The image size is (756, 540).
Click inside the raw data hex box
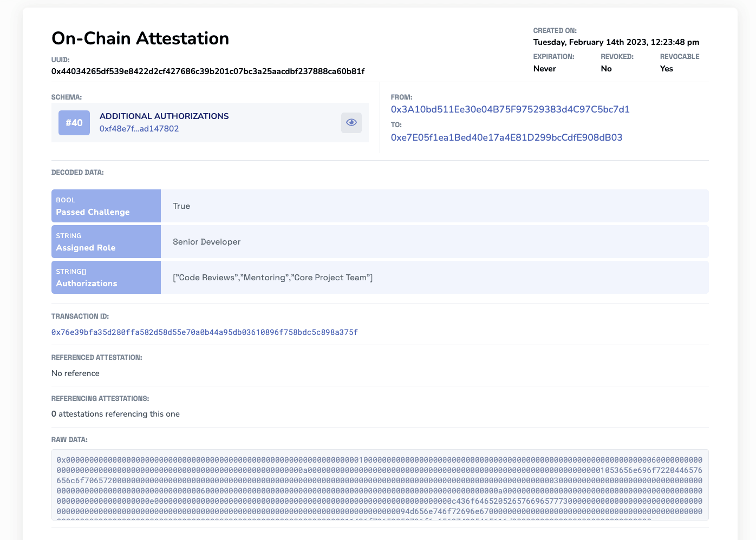[380, 485]
